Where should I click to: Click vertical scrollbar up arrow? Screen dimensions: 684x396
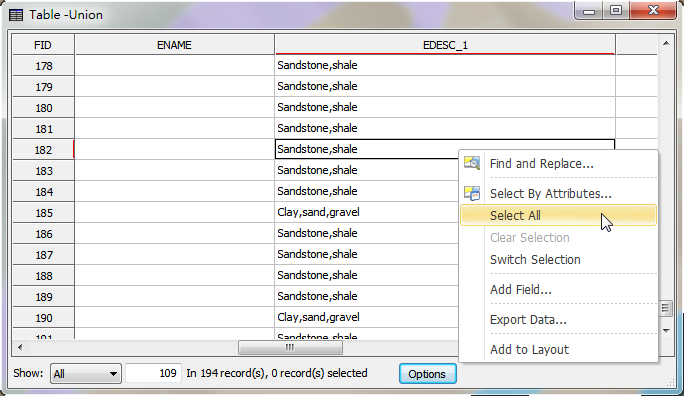[x=666, y=43]
